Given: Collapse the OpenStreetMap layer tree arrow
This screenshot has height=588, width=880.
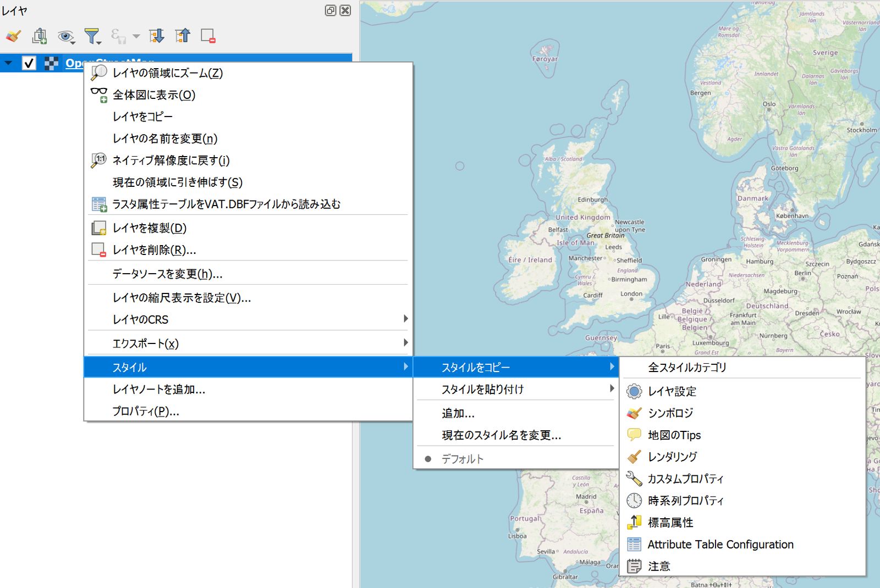Looking at the screenshot, I should (x=8, y=63).
